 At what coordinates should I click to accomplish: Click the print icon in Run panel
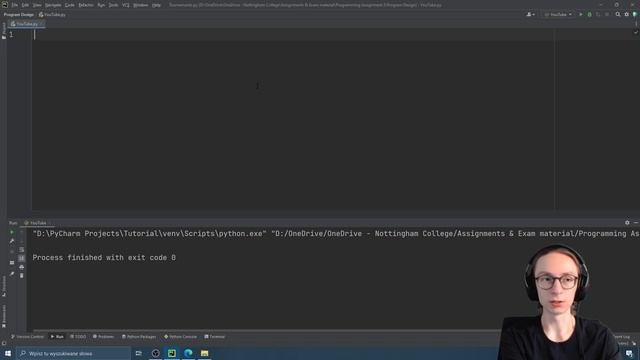(22, 267)
